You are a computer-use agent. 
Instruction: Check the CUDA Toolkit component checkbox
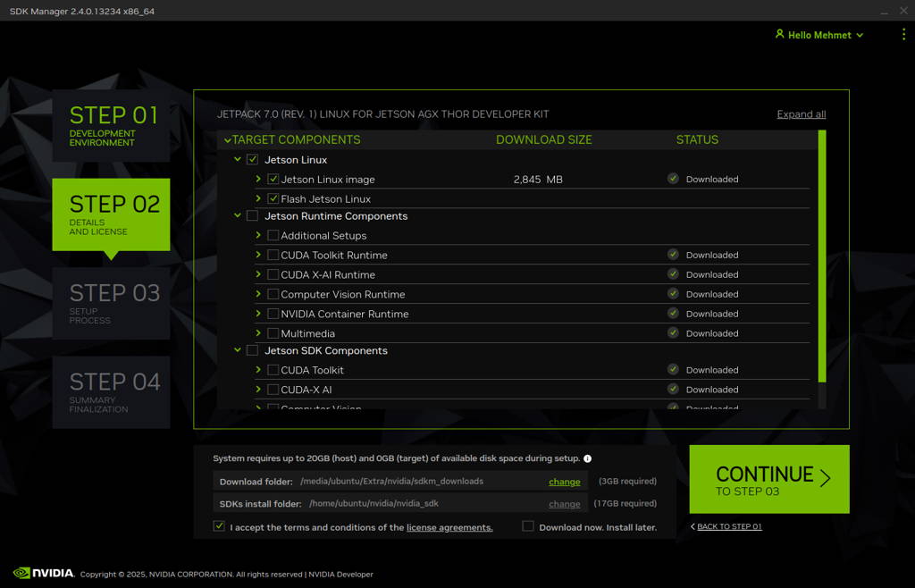273,370
